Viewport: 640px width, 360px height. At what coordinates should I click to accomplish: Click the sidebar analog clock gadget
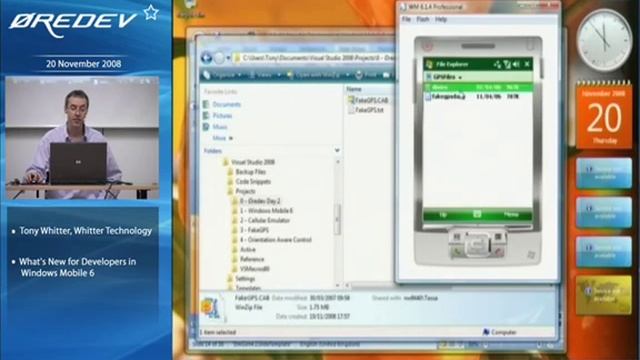coord(604,40)
